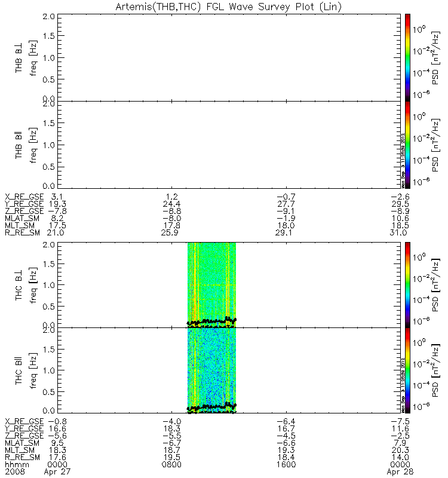Click the THC X_RE_GSE value '-0.8'
The height and width of the screenshot is (478, 448).
[57, 421]
